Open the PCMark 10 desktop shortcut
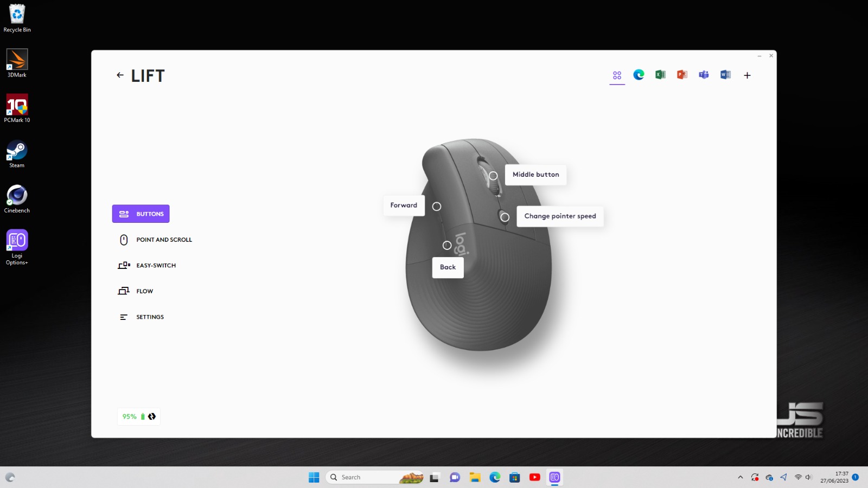This screenshot has width=868, height=488. 17,108
